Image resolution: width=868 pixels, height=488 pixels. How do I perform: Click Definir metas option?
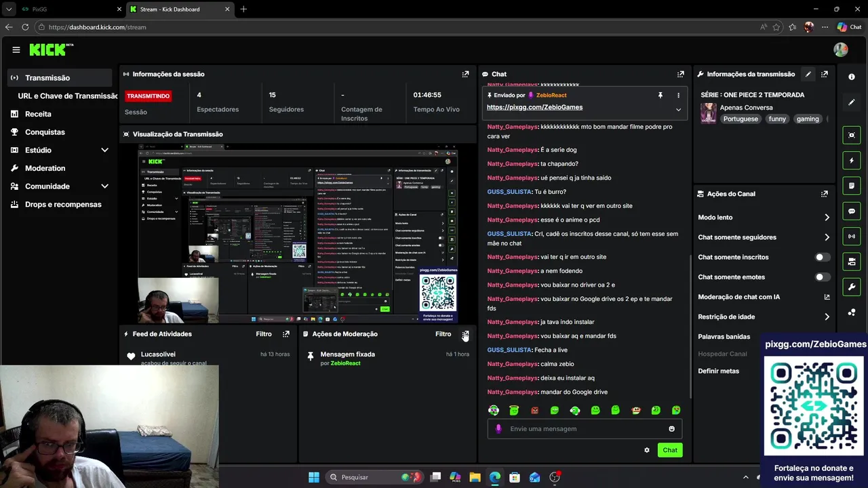[x=718, y=371]
